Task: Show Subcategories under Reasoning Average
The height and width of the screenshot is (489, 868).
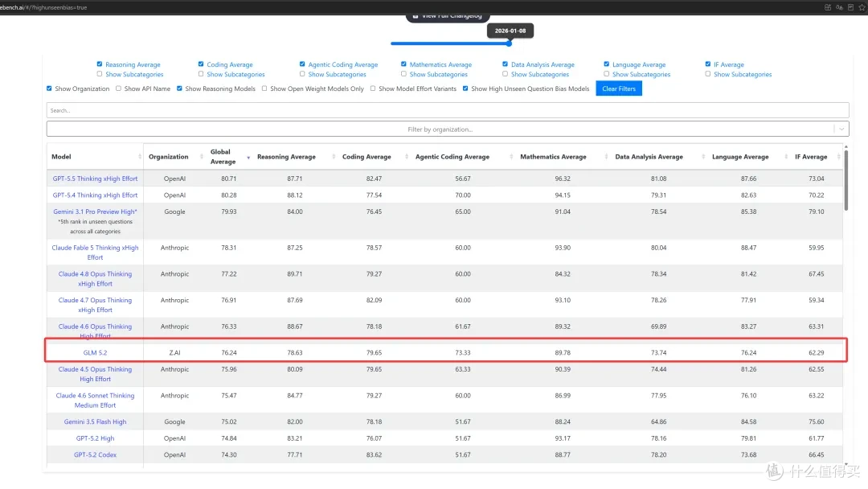Action: tap(100, 74)
